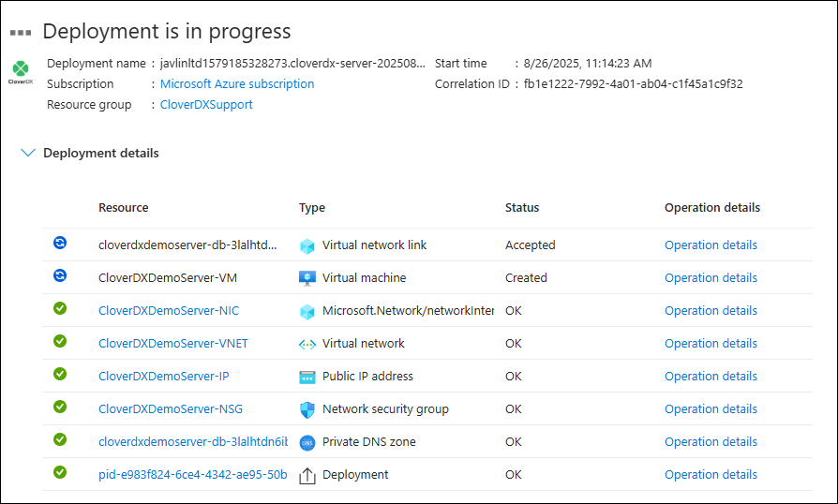Click green check icon for CloverDXDemoServer-NIC

[x=60, y=308]
